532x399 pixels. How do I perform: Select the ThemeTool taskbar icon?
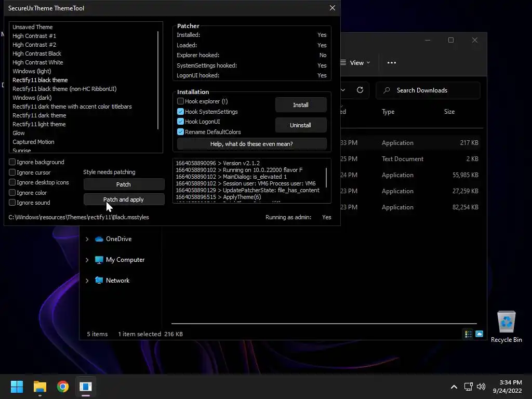click(86, 387)
